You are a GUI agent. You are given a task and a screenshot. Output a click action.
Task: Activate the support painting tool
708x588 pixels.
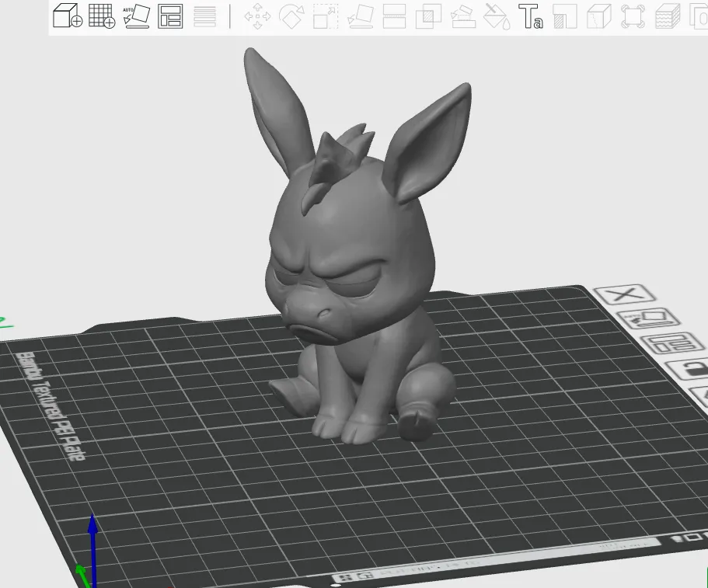565,16
